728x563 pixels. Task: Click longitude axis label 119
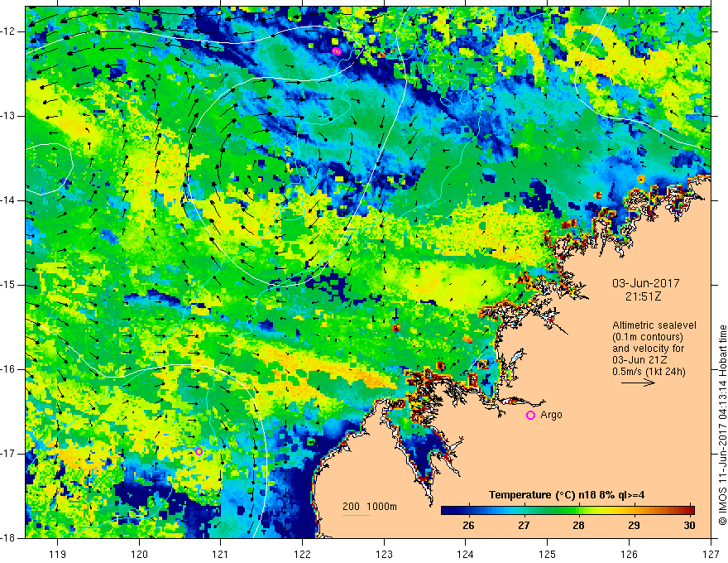coord(57,554)
